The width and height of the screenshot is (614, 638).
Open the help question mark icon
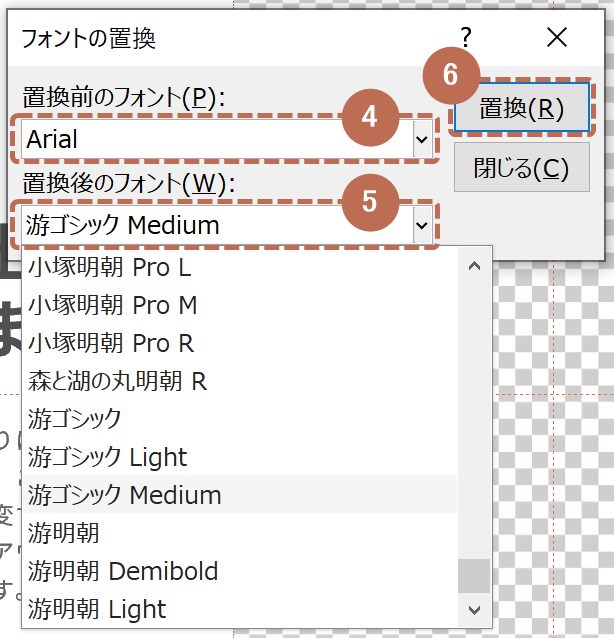465,39
